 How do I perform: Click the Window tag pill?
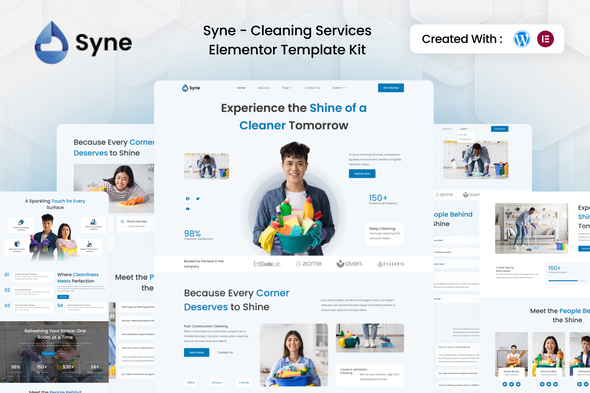click(217, 382)
